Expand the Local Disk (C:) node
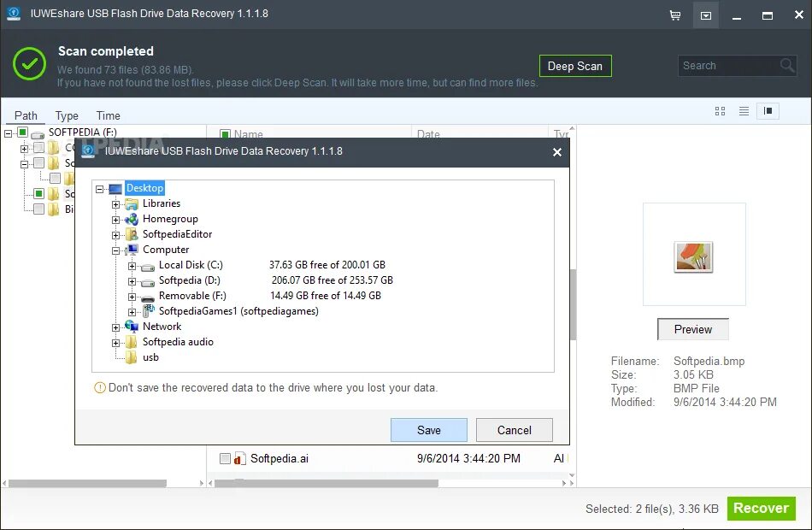 [132, 267]
